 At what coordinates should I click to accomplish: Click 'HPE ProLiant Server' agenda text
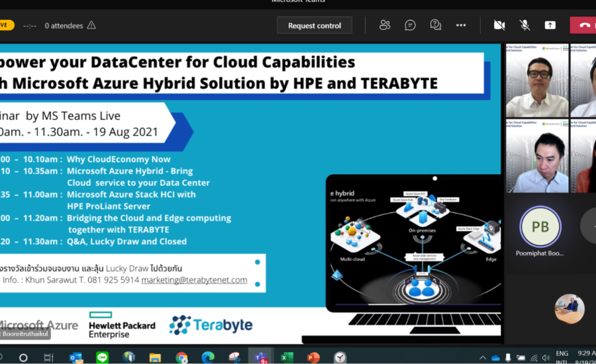(109, 206)
